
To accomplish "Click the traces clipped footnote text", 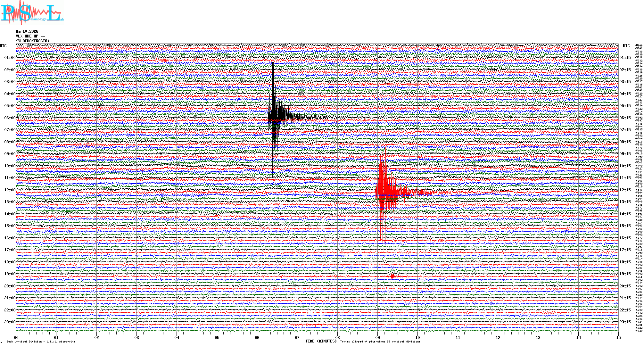I will (380, 342).
